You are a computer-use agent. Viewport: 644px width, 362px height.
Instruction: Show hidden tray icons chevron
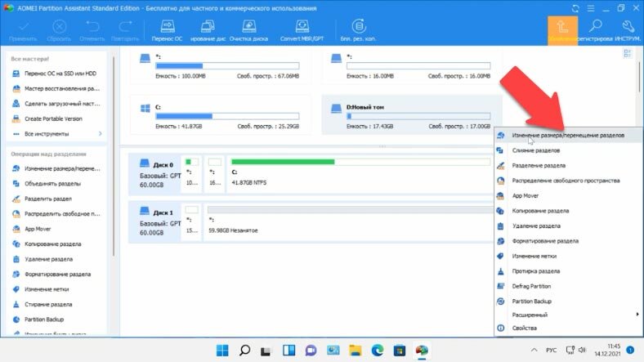[x=534, y=350]
